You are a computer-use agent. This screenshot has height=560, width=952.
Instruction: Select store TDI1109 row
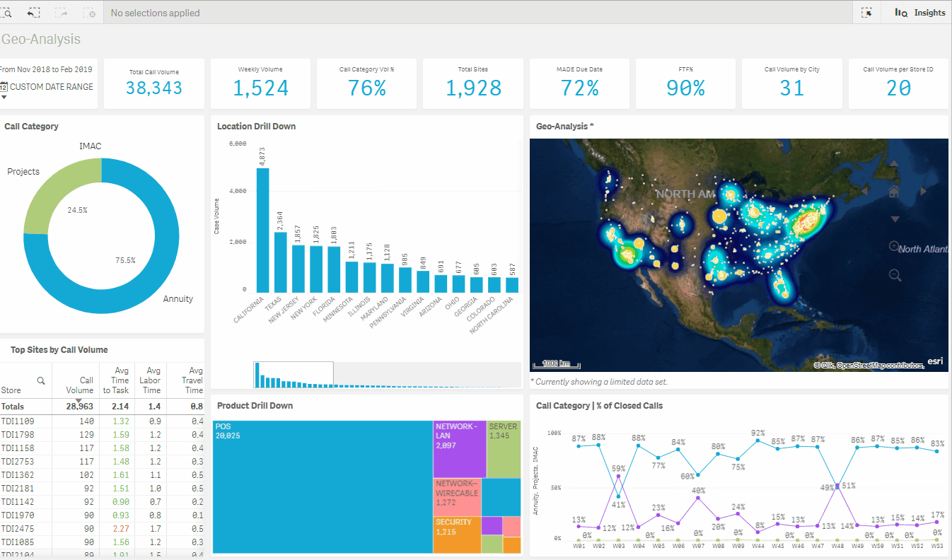[18, 421]
